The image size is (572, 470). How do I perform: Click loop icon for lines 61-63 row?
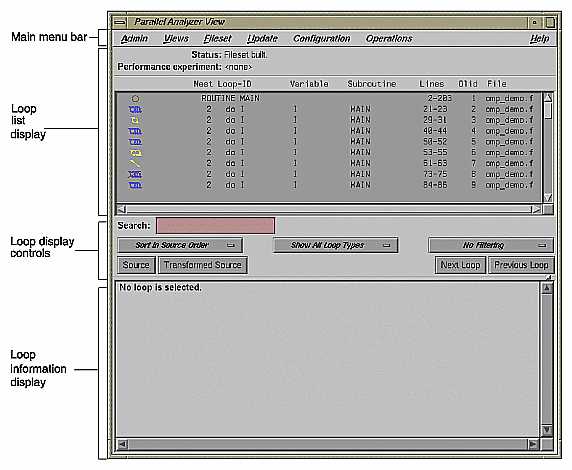(x=135, y=163)
